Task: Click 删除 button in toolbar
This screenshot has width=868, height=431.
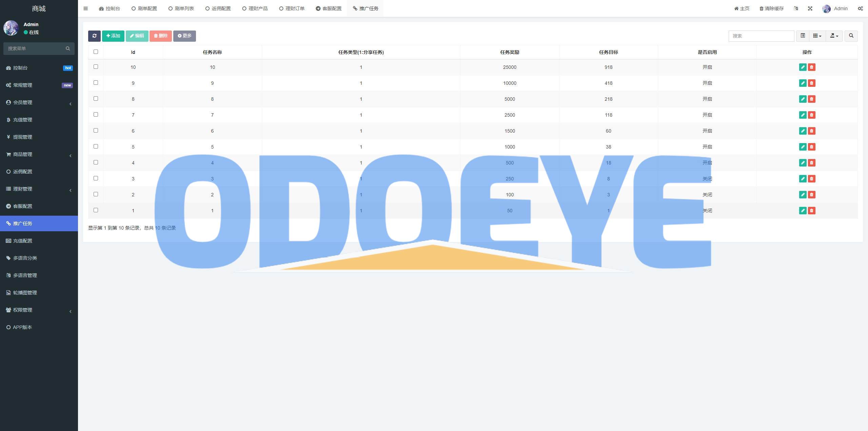Action: pos(160,36)
